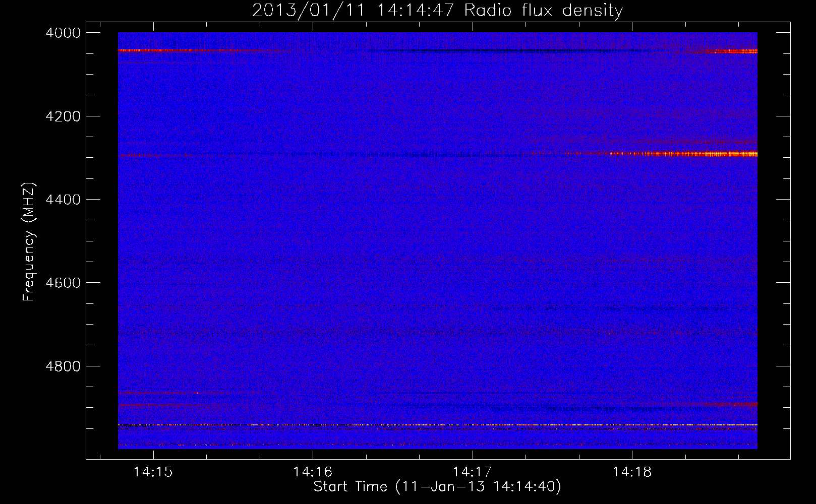Click the 14:17 time tick label
Viewport: 816px width, 504px height.
[472, 472]
